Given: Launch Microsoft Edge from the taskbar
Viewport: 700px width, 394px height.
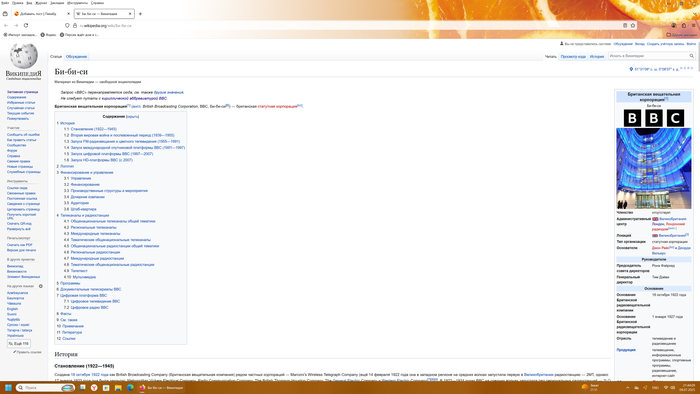Looking at the screenshot, I should pos(130,388).
